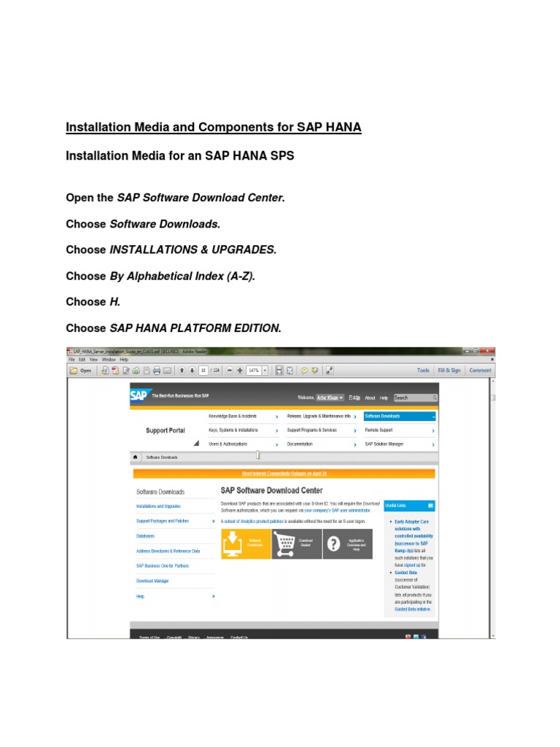Click the Support Portal collapse triangle
The height and width of the screenshot is (747, 560).
click(x=195, y=444)
